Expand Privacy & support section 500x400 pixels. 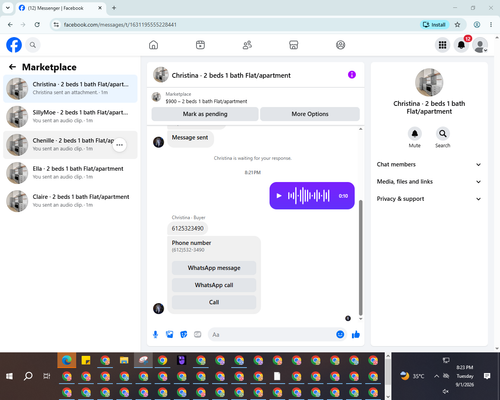point(429,199)
